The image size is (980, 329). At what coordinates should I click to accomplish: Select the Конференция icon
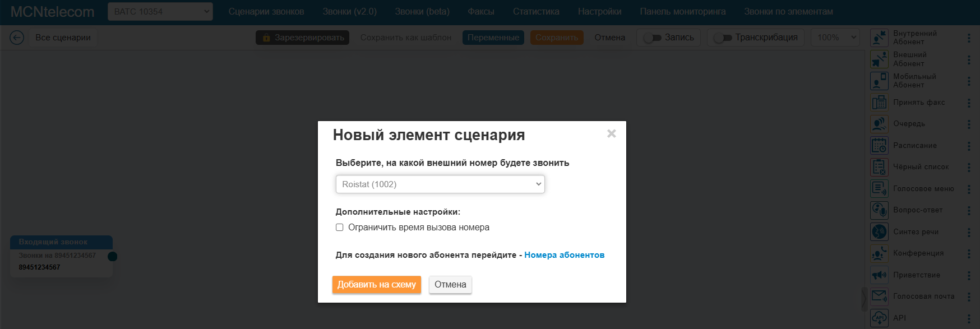coord(879,253)
